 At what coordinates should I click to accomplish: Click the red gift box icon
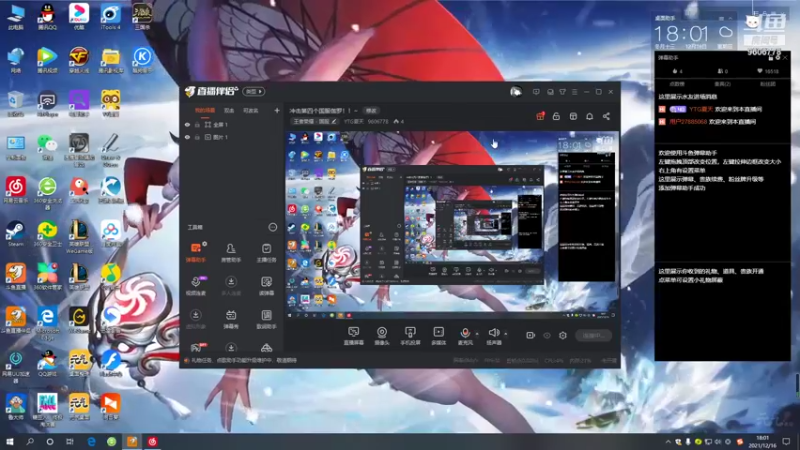[x=540, y=116]
